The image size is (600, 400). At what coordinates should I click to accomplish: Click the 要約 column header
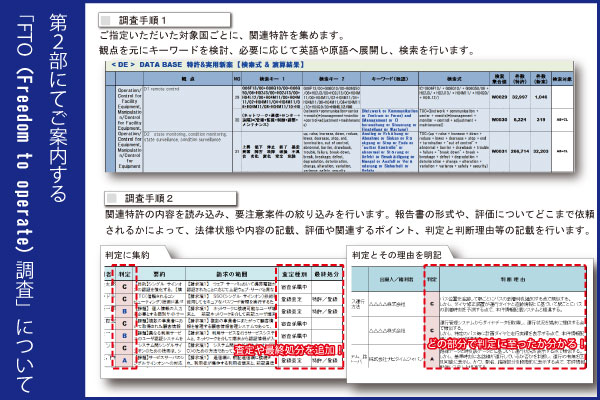pyautogui.click(x=160, y=270)
